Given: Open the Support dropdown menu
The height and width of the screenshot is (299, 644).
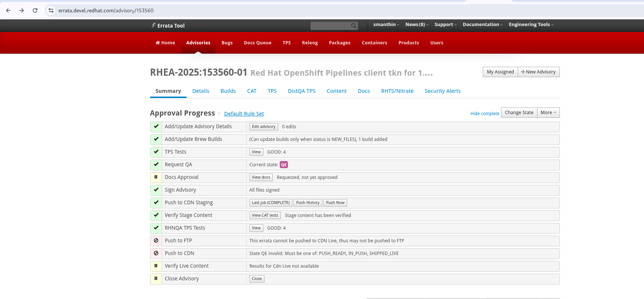Looking at the screenshot, I should [x=445, y=25].
